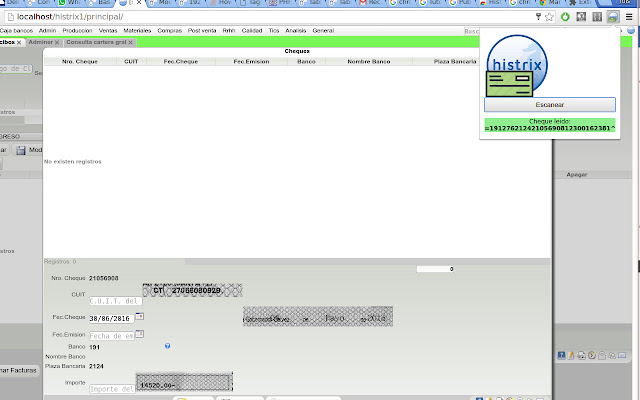Image resolution: width=640 pixels, height=400 pixels.
Task: Open the Admin menu
Action: 47,31
